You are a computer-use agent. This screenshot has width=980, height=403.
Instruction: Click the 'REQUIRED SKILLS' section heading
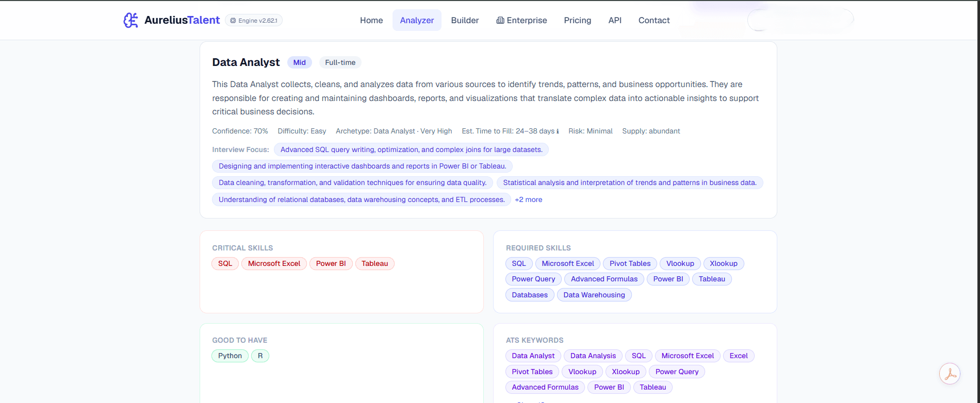pos(538,248)
